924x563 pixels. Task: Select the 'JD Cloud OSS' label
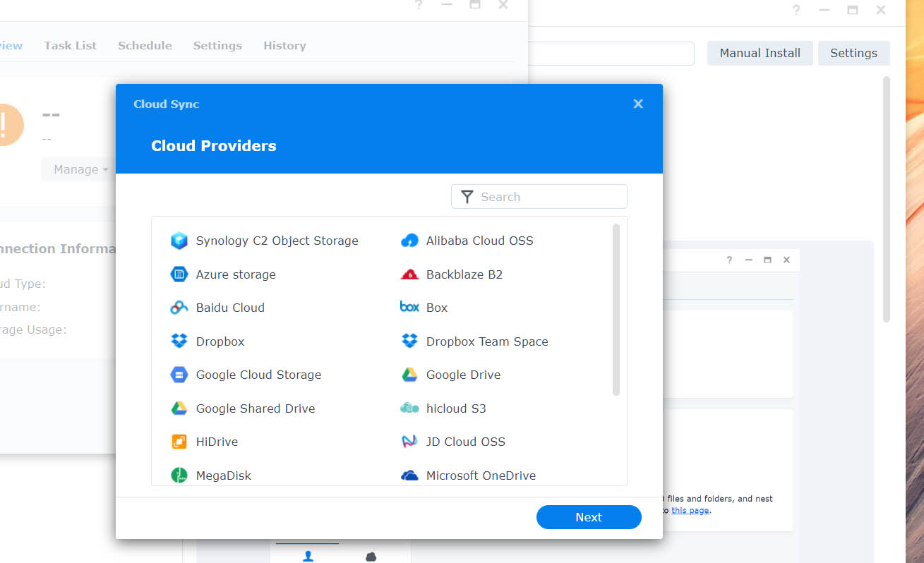(x=466, y=442)
